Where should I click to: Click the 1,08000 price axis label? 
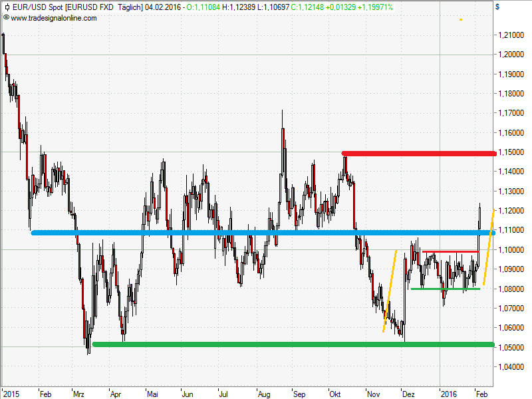coord(511,289)
